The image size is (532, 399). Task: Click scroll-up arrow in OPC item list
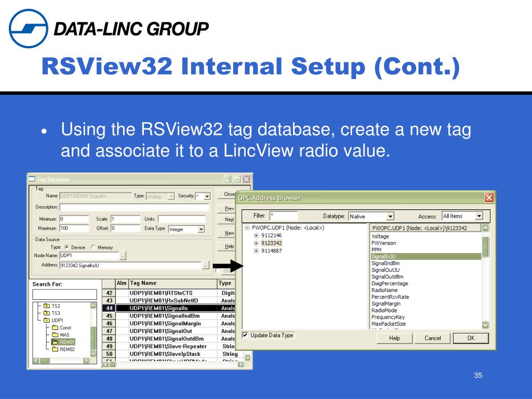(486, 228)
